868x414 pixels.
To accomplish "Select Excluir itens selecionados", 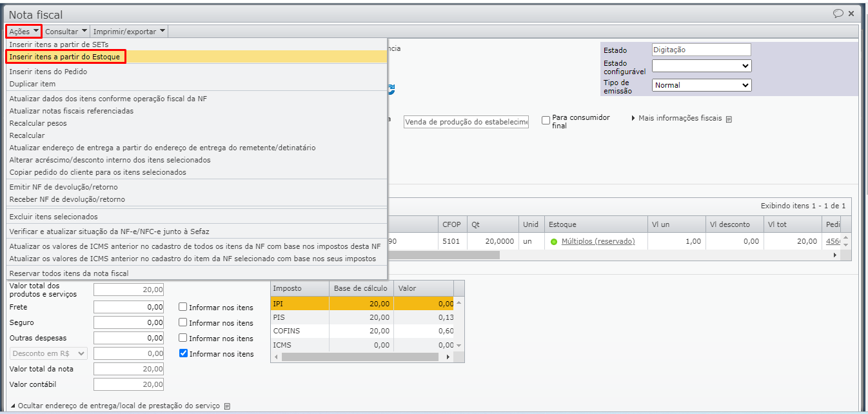I will point(197,217).
